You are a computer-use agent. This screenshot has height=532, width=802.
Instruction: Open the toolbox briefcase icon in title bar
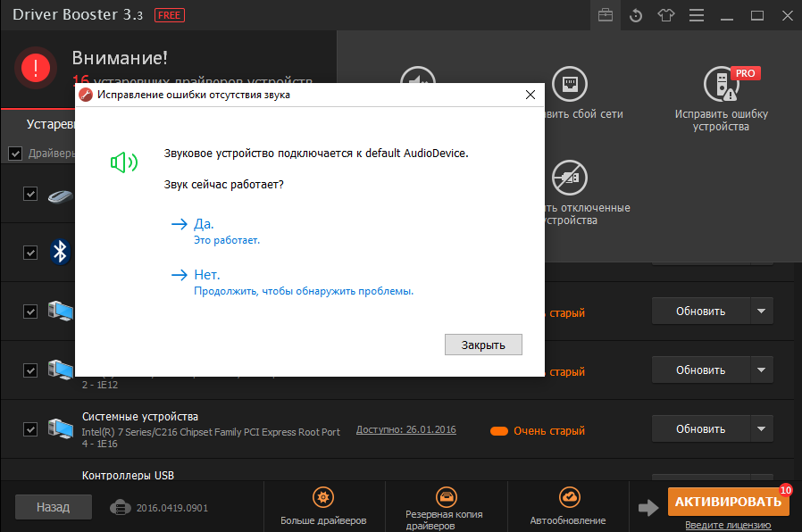[x=606, y=15]
